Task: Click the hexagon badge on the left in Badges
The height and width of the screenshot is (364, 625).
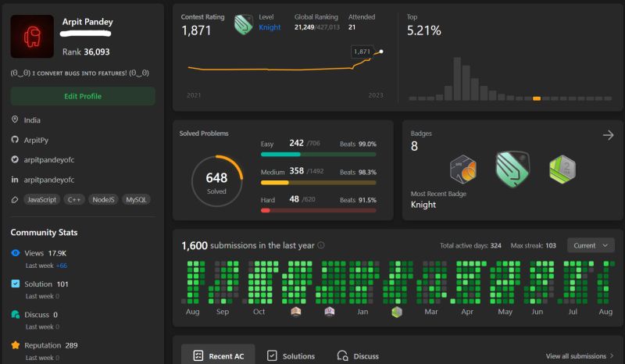Action: click(x=462, y=169)
